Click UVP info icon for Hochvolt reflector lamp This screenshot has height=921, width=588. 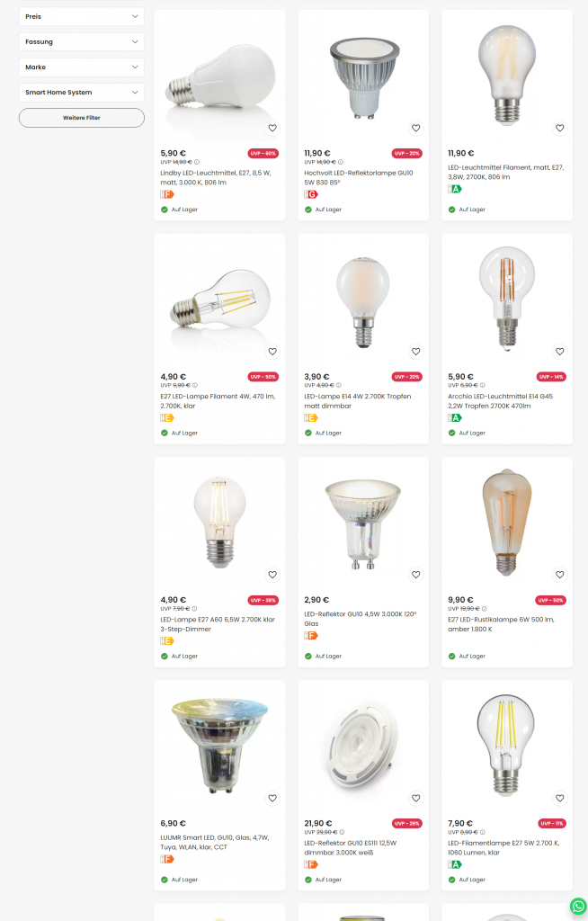pyautogui.click(x=340, y=162)
